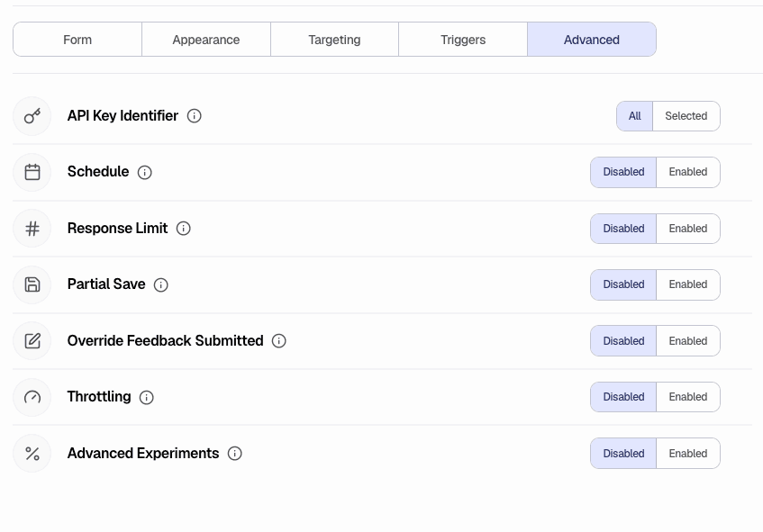Viewport: 763px width, 532px height.
Task: Click the percent icon for Advanced Experiments
Action: point(32,454)
